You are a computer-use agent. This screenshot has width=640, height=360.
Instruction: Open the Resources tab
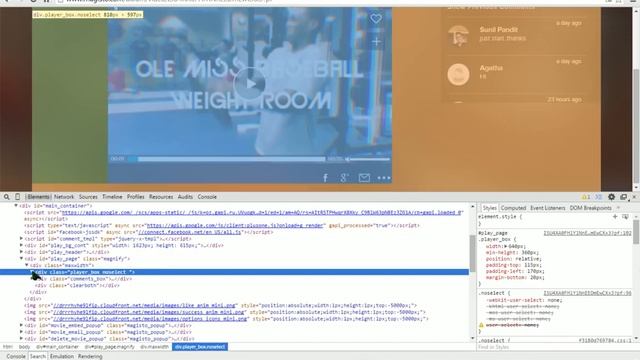point(161,197)
